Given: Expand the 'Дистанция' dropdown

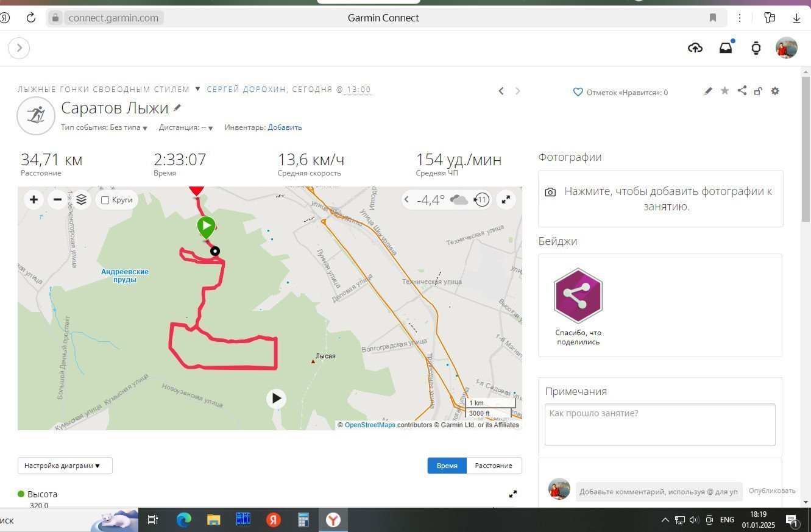Looking at the screenshot, I should (186, 127).
